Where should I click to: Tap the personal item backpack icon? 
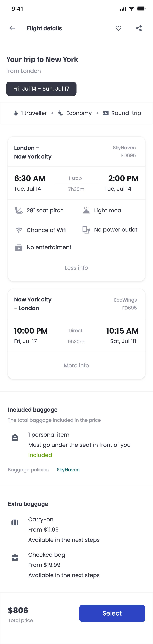pyautogui.click(x=15, y=438)
